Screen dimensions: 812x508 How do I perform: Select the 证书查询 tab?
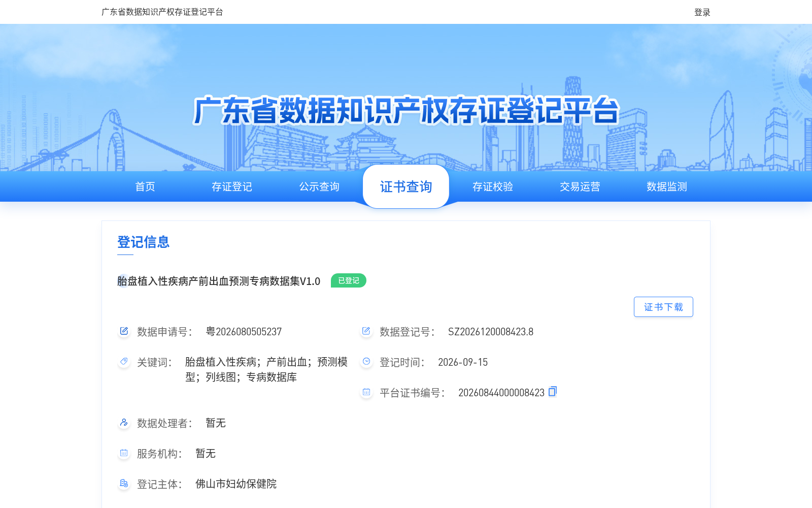pyautogui.click(x=406, y=186)
